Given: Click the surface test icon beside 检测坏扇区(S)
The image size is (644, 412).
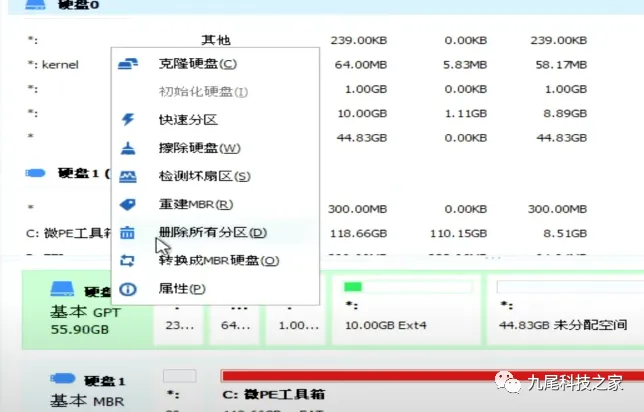Looking at the screenshot, I should coord(128,177).
